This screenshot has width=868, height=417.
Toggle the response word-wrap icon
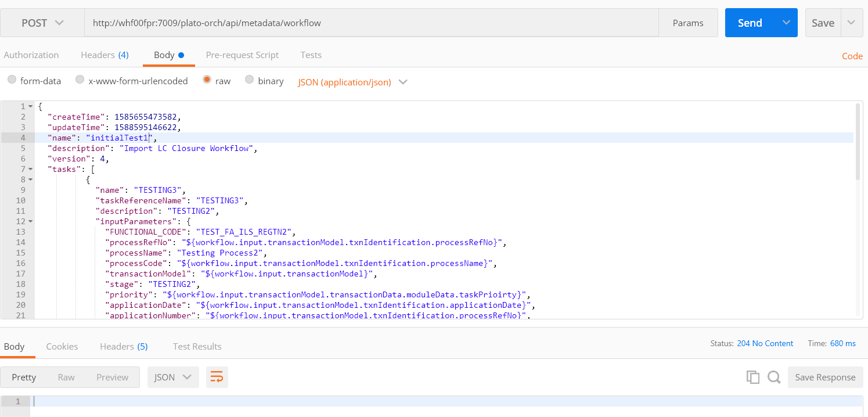(217, 377)
